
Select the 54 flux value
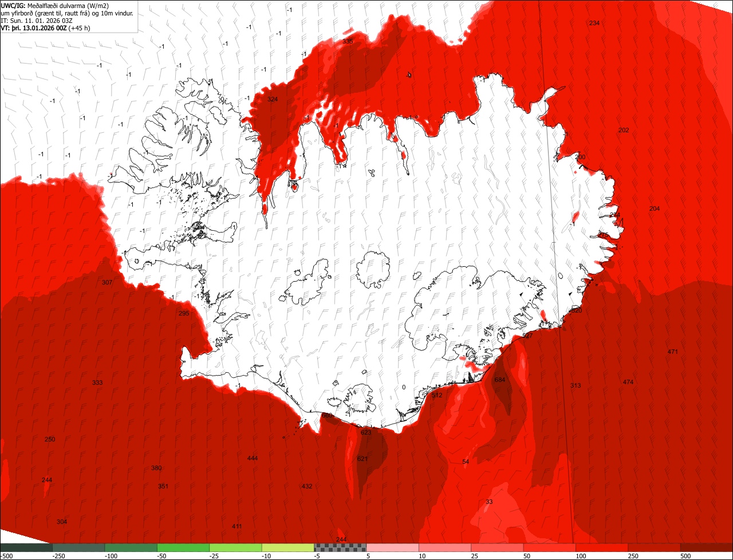466,462
